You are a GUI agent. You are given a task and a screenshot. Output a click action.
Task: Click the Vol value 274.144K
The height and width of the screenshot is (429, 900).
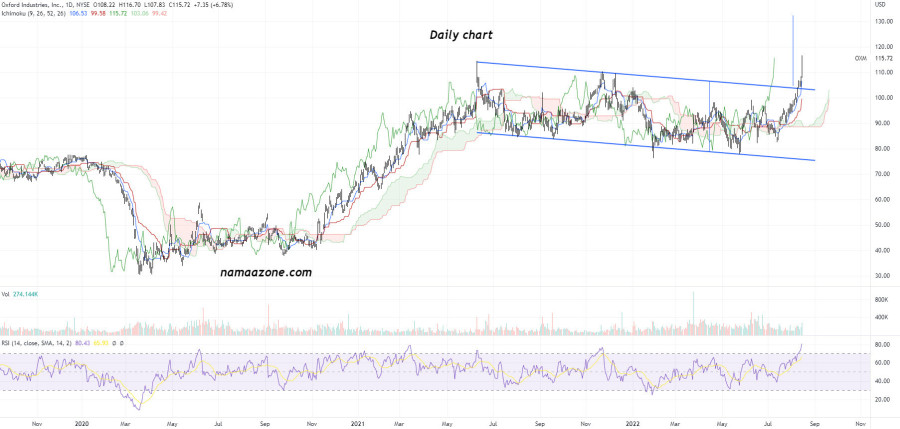tap(26, 294)
